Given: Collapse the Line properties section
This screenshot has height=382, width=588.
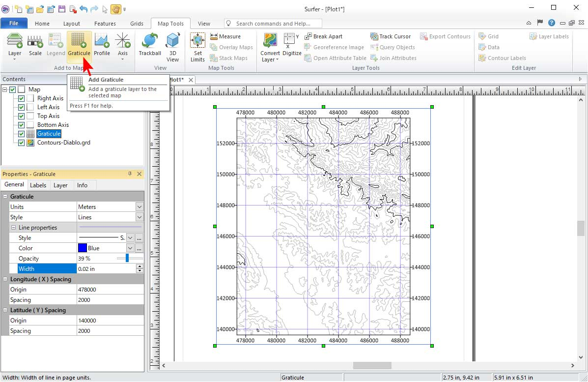Looking at the screenshot, I should pyautogui.click(x=13, y=228).
